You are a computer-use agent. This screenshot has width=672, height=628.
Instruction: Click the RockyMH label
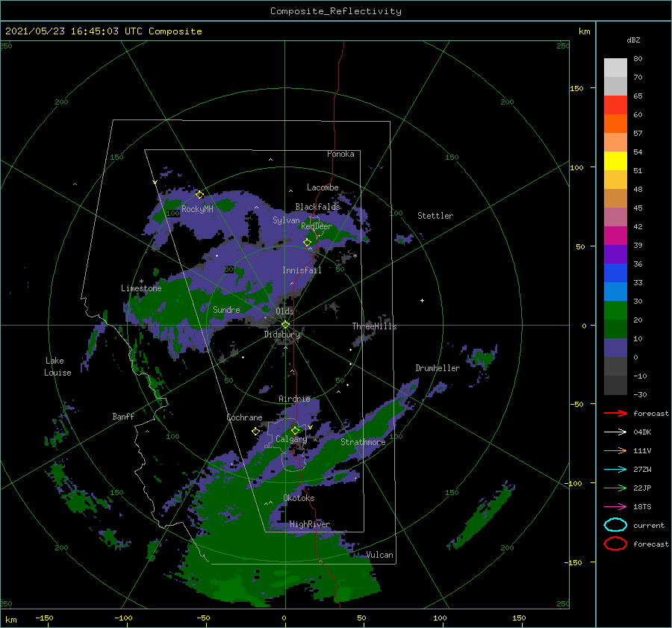pyautogui.click(x=197, y=209)
